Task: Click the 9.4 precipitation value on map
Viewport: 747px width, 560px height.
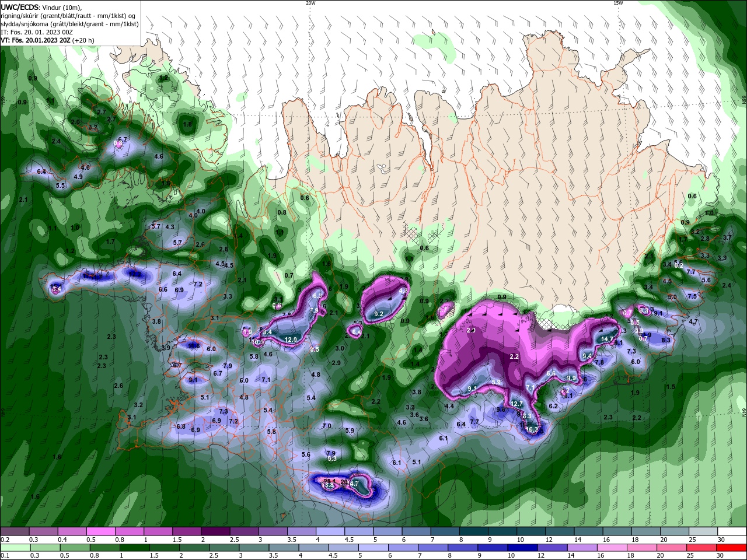Action: coord(587,356)
